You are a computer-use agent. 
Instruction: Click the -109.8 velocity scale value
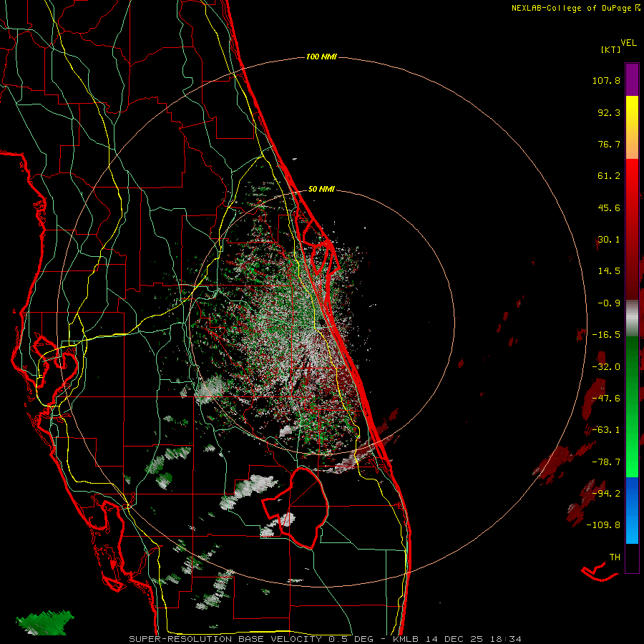pos(603,525)
